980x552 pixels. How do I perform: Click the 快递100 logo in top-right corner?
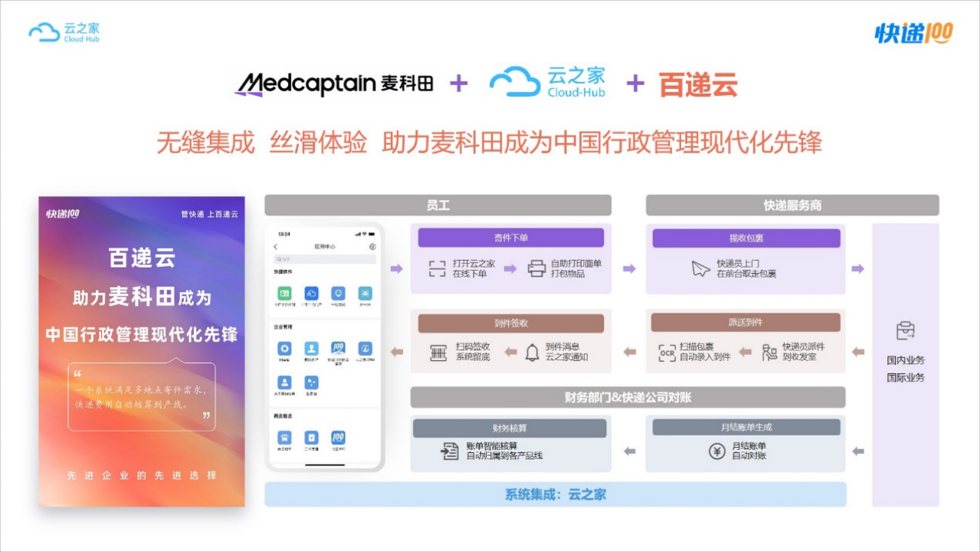pyautogui.click(x=913, y=33)
